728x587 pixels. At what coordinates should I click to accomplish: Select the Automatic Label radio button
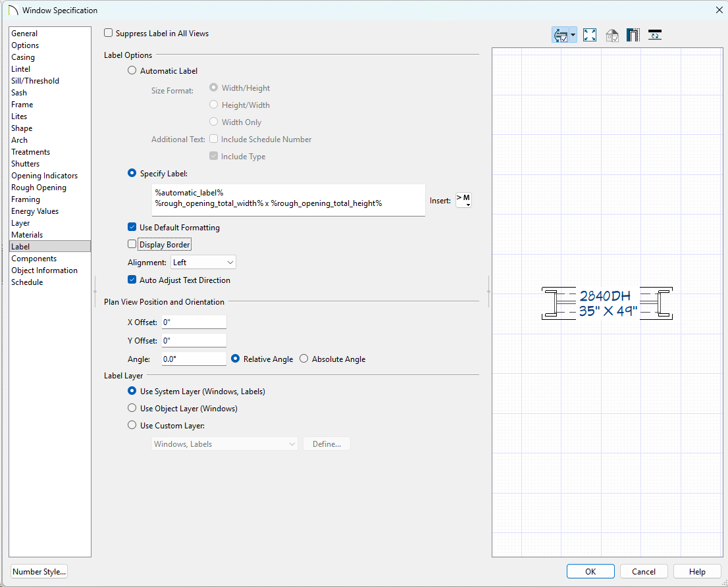[x=132, y=71]
